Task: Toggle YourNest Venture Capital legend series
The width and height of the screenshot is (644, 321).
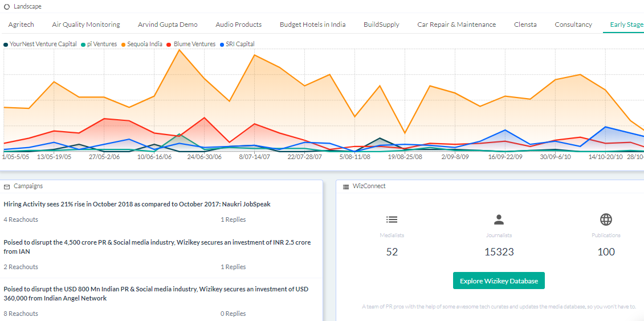Action: [40, 44]
